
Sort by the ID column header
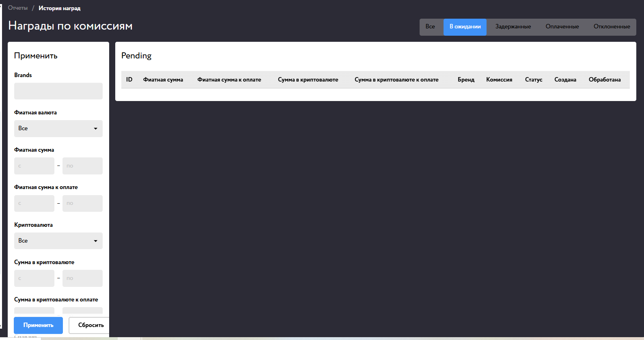(x=129, y=80)
